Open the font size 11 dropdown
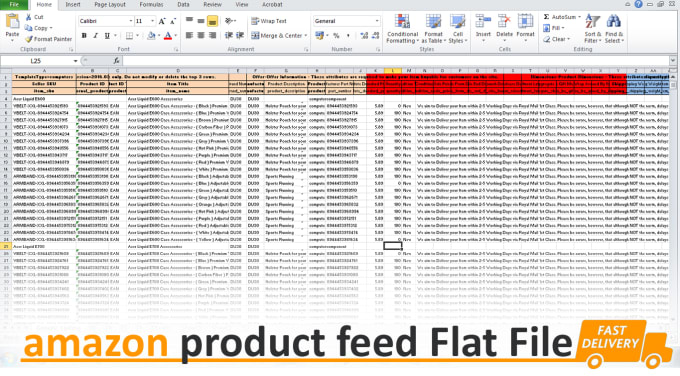 point(152,21)
